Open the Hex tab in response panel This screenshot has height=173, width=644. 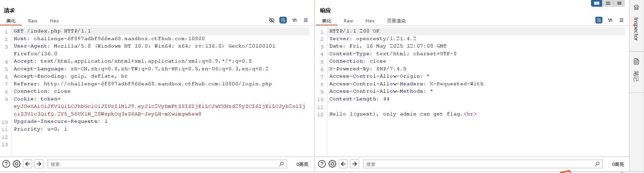click(x=370, y=21)
